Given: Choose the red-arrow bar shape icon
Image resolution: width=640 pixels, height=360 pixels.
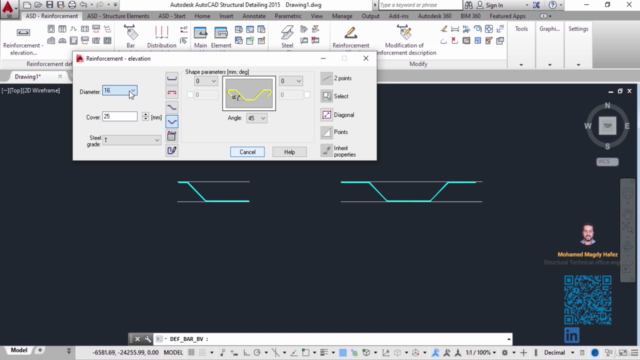Looking at the screenshot, I should tap(172, 93).
